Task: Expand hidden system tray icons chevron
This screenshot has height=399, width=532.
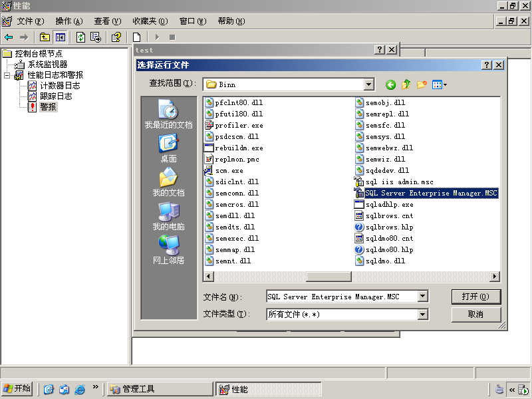Action: click(x=512, y=390)
